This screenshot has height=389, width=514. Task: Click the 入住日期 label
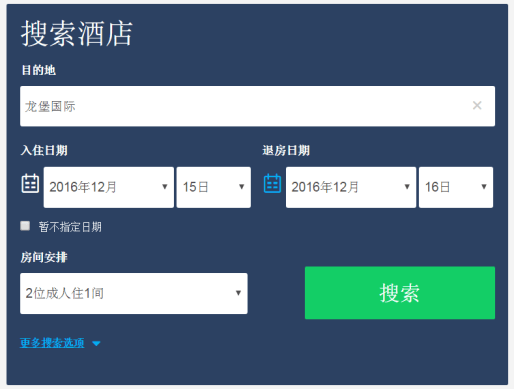coord(44,150)
